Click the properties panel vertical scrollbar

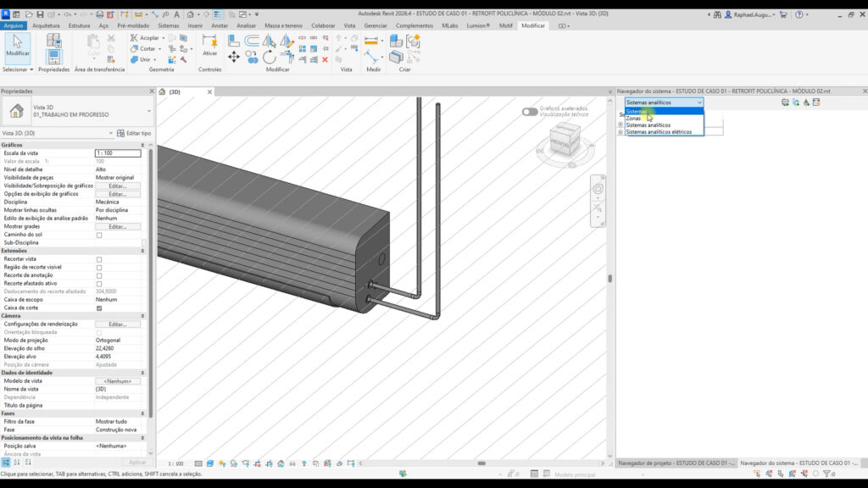[151, 282]
